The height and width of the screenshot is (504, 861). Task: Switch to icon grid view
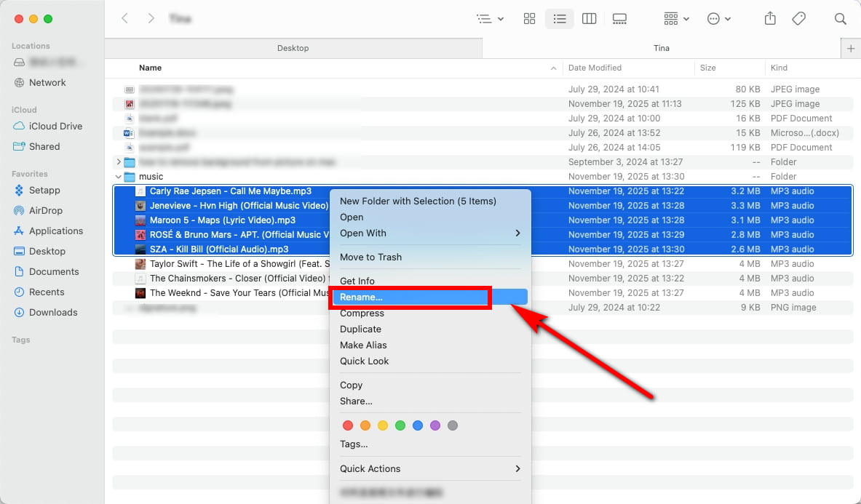529,19
